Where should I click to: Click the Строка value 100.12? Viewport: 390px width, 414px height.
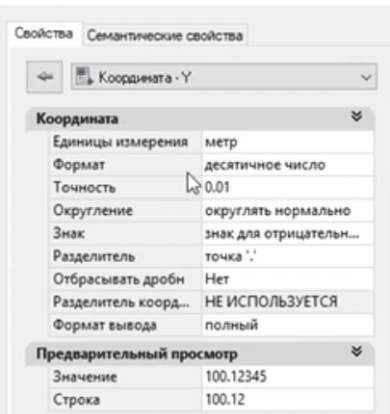point(287,399)
